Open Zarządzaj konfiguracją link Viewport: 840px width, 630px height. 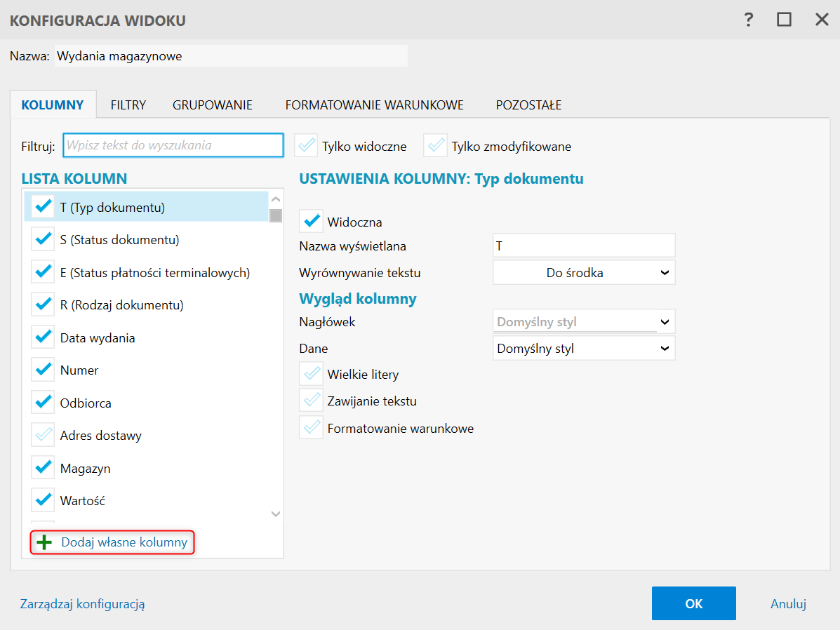(83, 603)
